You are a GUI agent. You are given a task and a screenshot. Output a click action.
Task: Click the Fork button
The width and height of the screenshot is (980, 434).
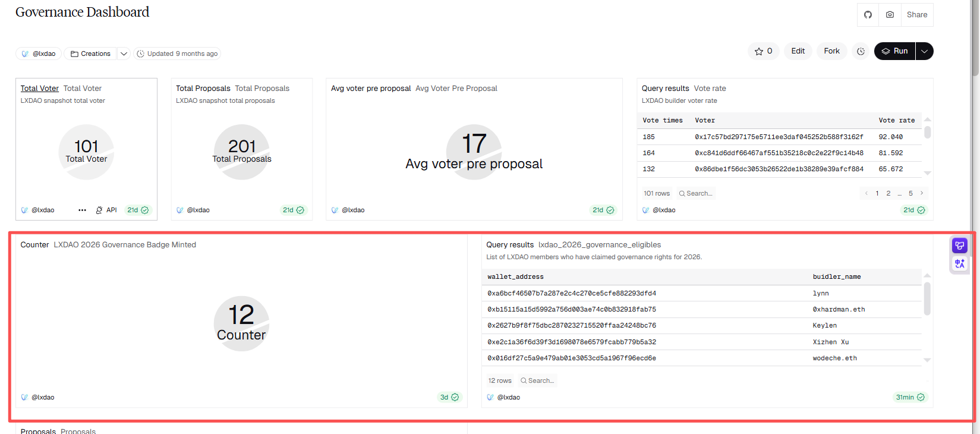[x=831, y=51]
